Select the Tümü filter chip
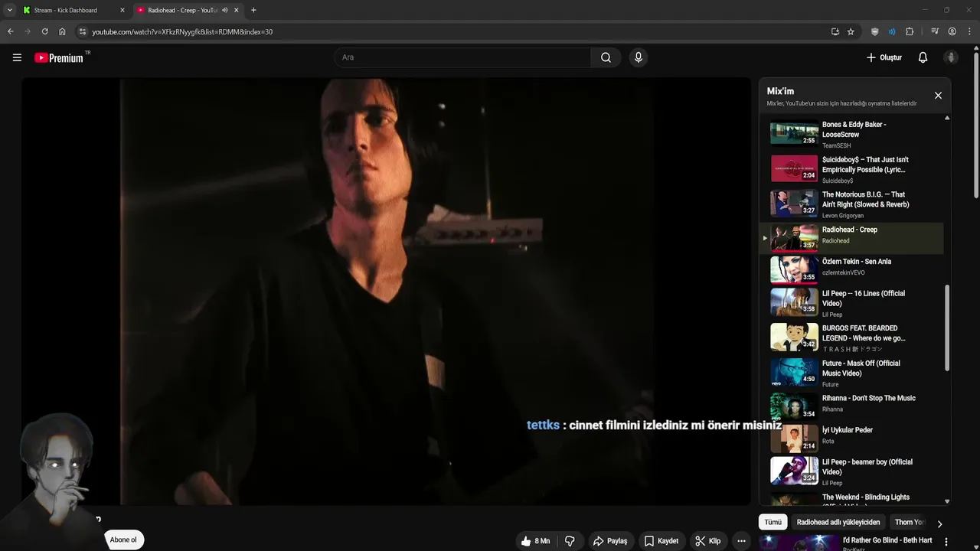The image size is (980, 551). pyautogui.click(x=773, y=522)
